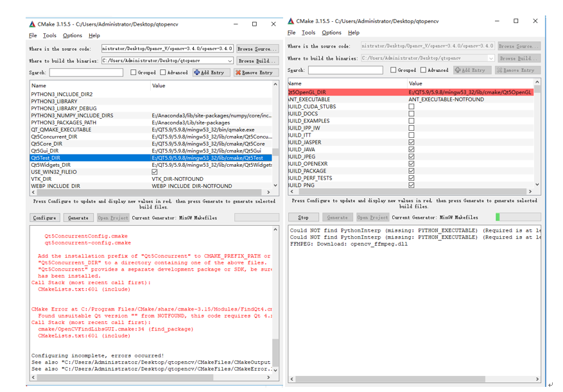Image resolution: width=563 pixels, height=392 pixels.
Task: Enable the BUILD_EXAMPLES checkbox
Action: coord(411,121)
